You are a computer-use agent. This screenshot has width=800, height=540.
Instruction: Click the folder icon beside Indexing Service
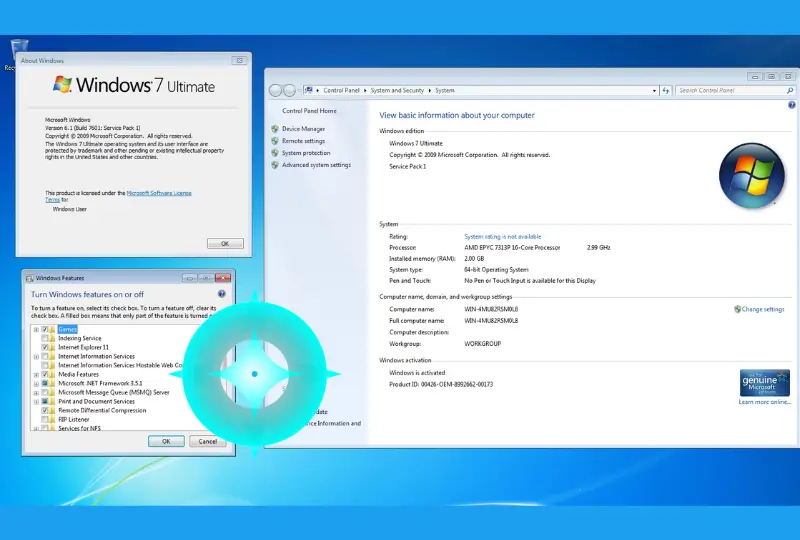tap(52, 338)
